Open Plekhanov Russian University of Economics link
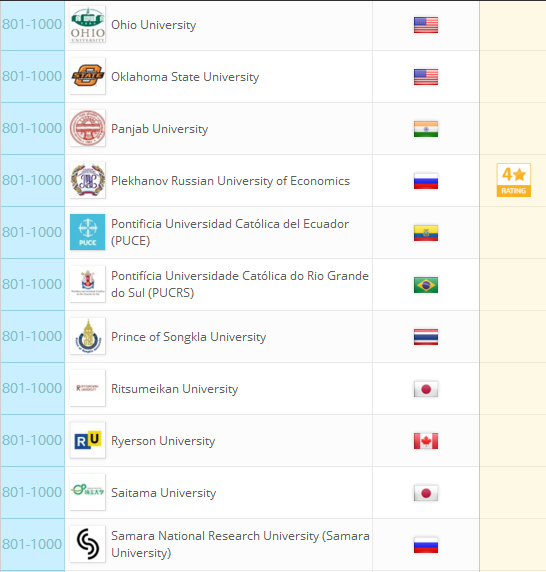The image size is (546, 572). (x=230, y=181)
